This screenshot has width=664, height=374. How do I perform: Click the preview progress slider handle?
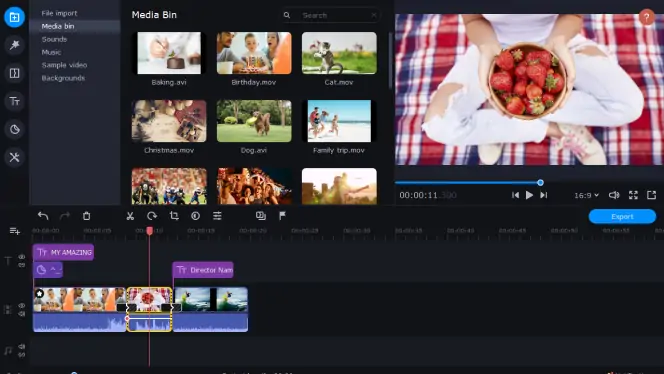tap(540, 183)
